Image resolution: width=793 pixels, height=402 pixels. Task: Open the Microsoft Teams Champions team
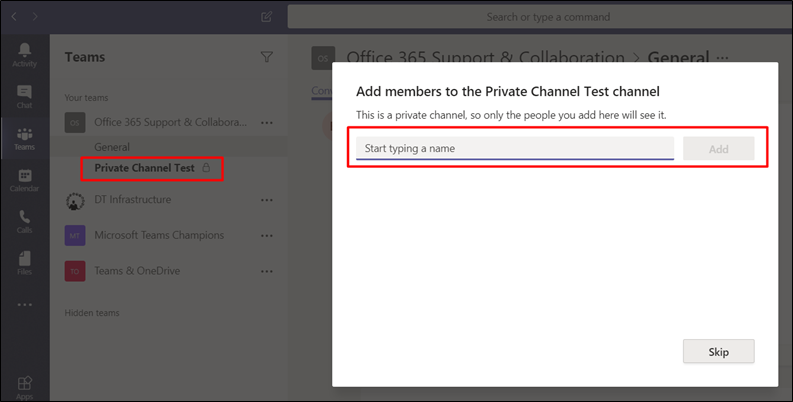(x=159, y=235)
